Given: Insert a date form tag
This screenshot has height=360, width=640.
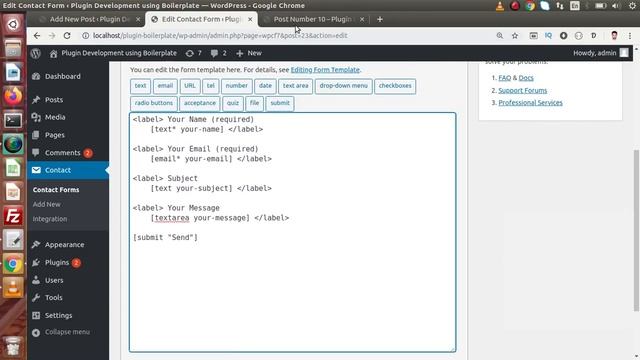Looking at the screenshot, I should (265, 86).
